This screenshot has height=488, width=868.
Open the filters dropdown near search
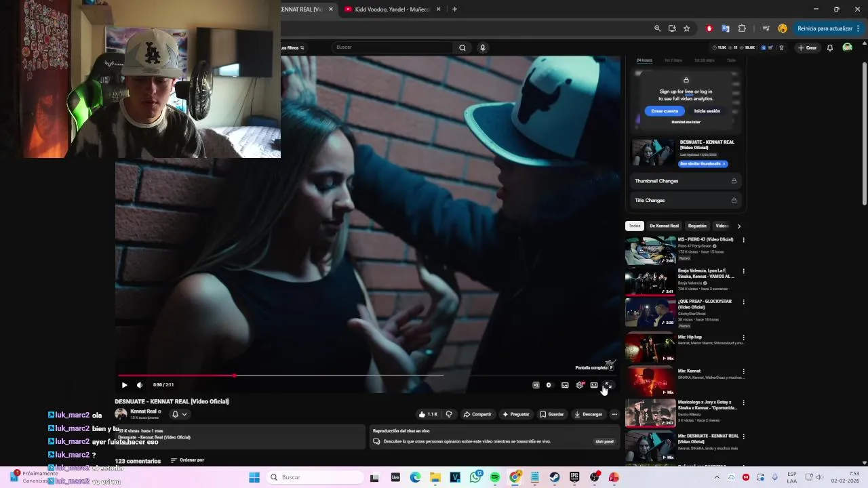point(293,47)
